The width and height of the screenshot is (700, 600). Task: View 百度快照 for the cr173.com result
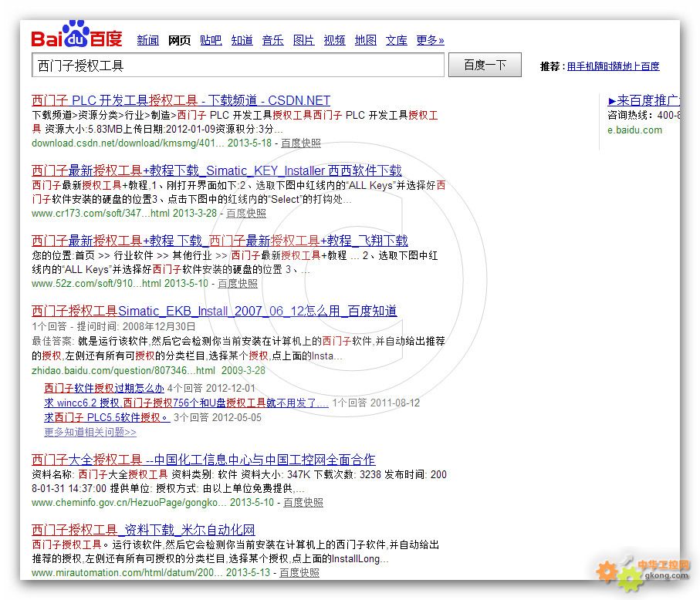pyautogui.click(x=246, y=213)
